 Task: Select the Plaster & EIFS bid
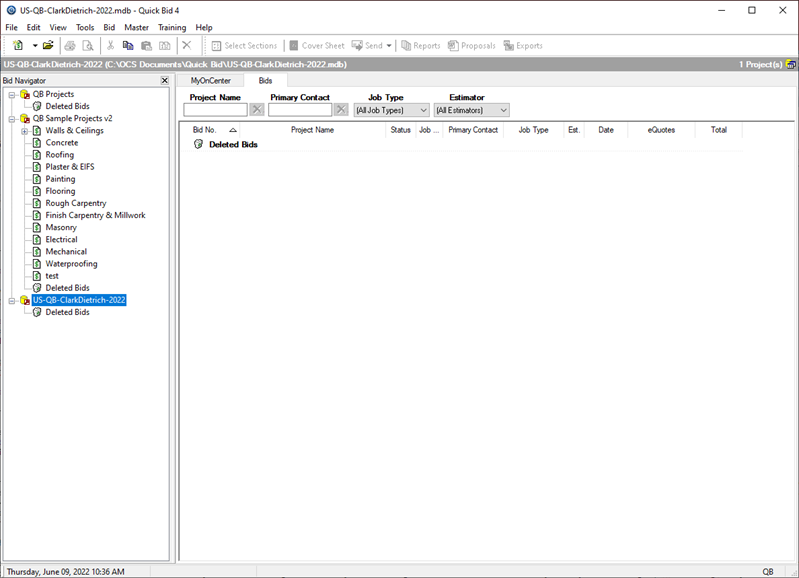point(70,167)
